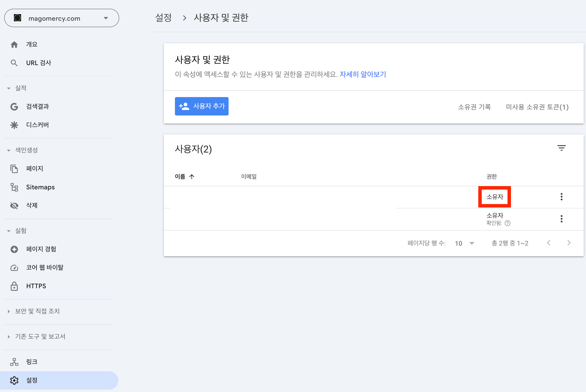Collapse the 색인생성 section
Image resolution: width=586 pixels, height=392 pixels.
tap(9, 150)
